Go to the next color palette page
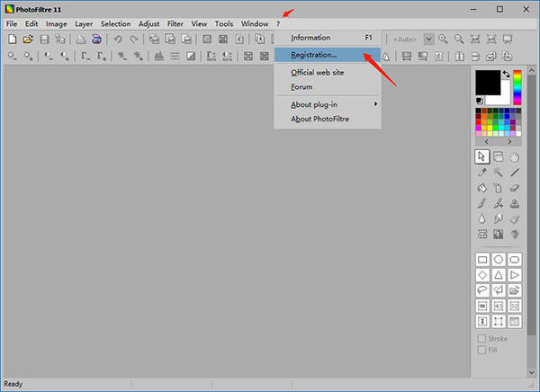This screenshot has width=540, height=392. pyautogui.click(x=509, y=141)
